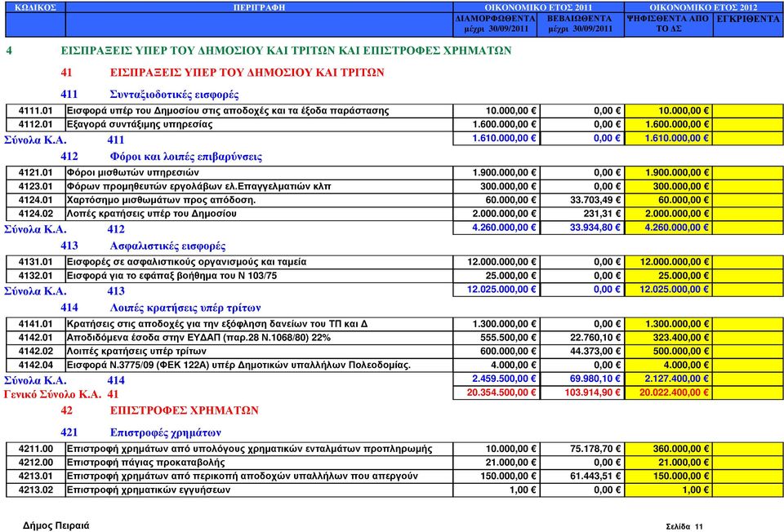Click code cell 4123.01
Image resolution: width=784 pixels, height=532 pixels.
[x=35, y=186]
